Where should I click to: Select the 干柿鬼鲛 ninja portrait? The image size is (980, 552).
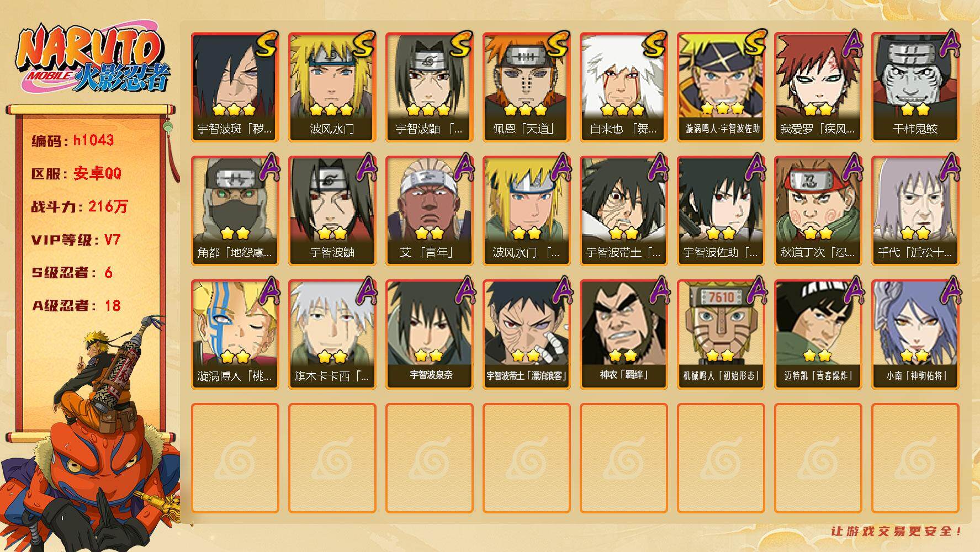pos(915,87)
